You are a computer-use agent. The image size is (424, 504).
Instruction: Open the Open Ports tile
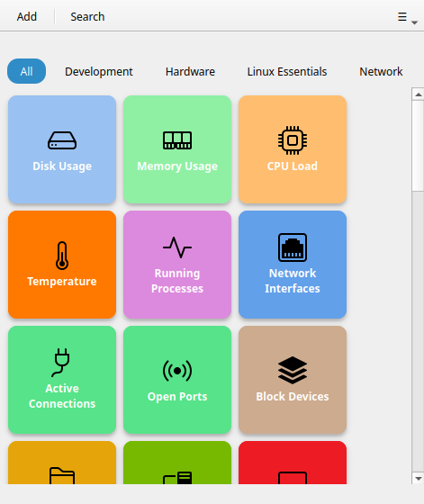click(x=177, y=380)
